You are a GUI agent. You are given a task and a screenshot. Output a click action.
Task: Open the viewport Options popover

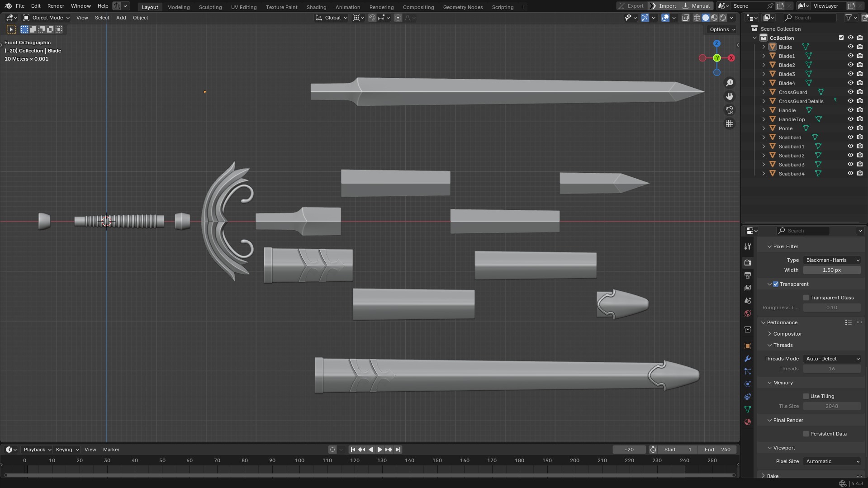pos(722,29)
